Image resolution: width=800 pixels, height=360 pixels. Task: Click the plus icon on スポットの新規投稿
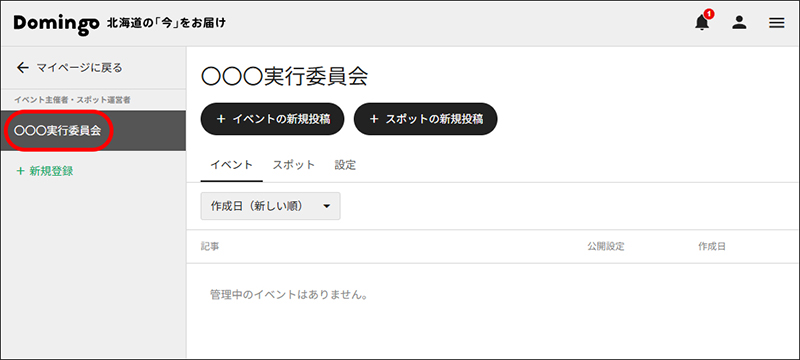[374, 119]
